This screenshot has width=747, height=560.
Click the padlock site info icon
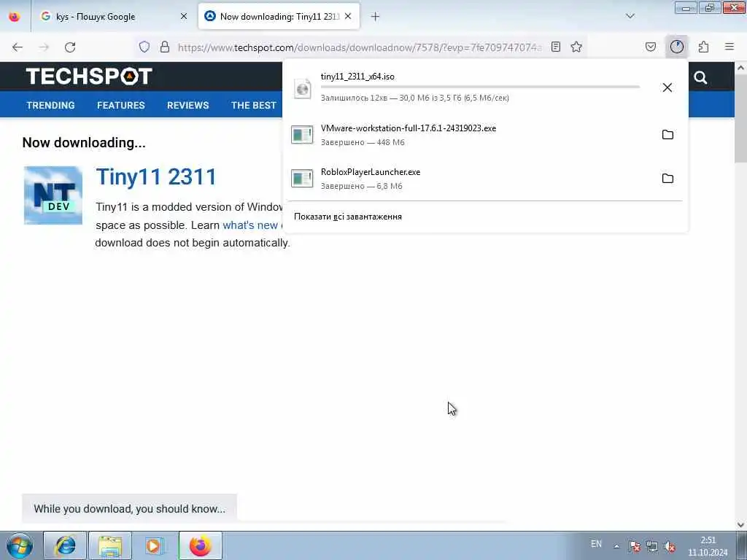click(x=165, y=47)
